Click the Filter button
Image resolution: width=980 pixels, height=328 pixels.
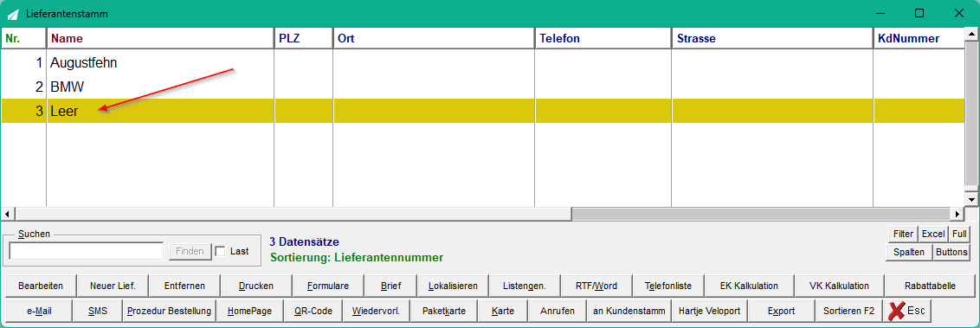click(x=902, y=234)
